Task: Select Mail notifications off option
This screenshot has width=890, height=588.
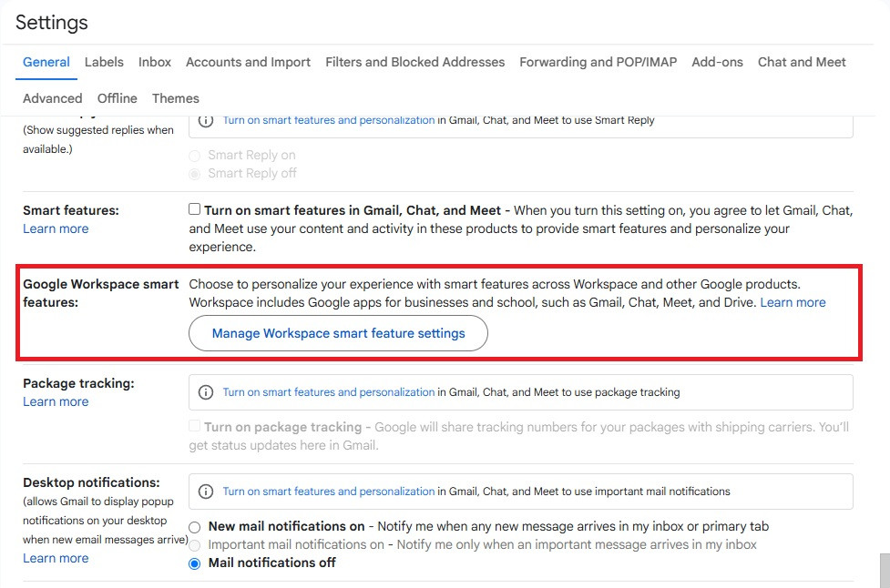Action: coord(195,563)
